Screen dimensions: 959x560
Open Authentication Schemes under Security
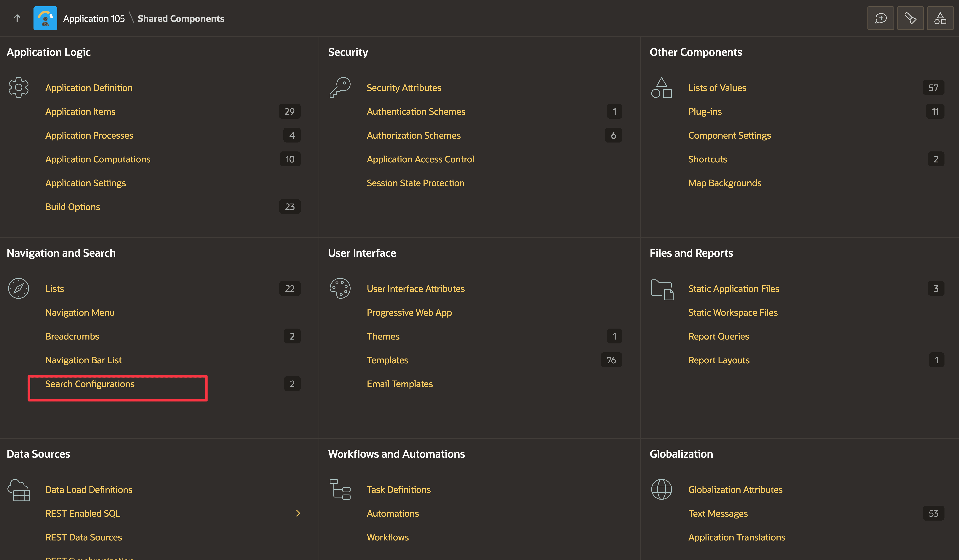(416, 111)
